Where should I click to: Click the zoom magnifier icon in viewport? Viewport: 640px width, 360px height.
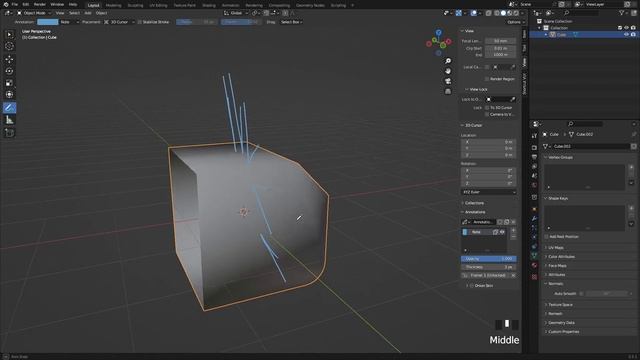tap(448, 61)
